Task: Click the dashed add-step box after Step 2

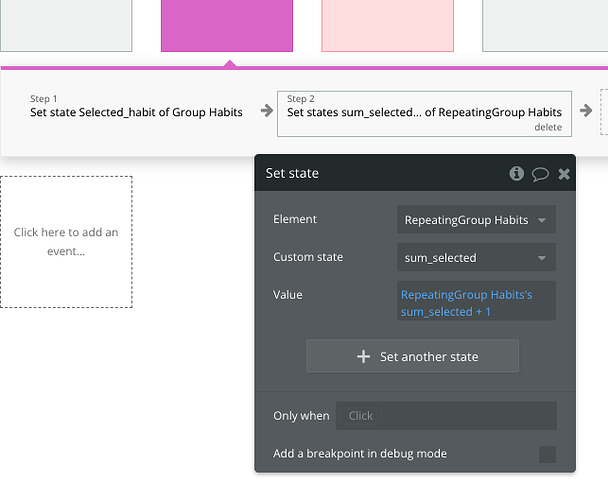Action: click(x=603, y=111)
